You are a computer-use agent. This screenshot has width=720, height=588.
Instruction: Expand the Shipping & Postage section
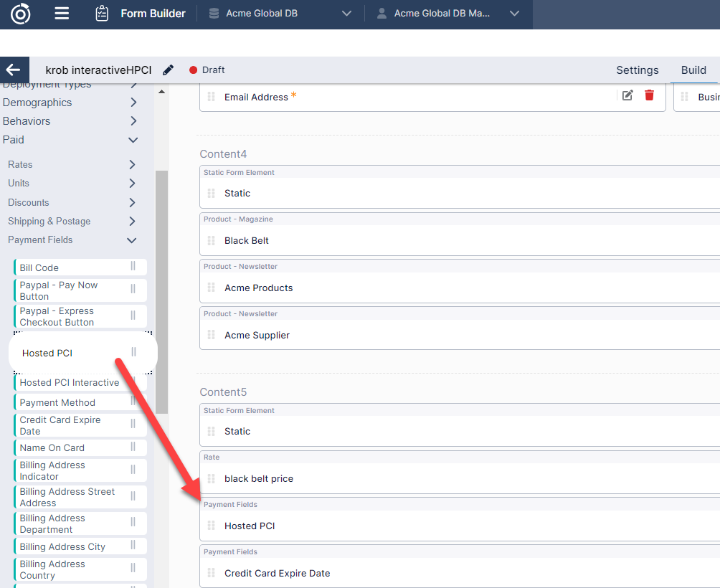click(132, 221)
